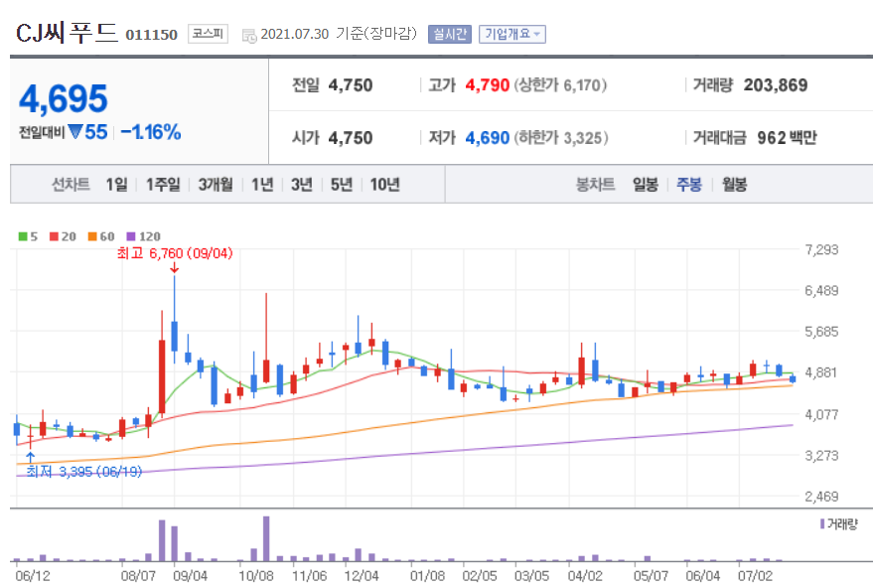Click the 7,293 y-axis label
This screenshot has height=588, width=873.
point(821,249)
